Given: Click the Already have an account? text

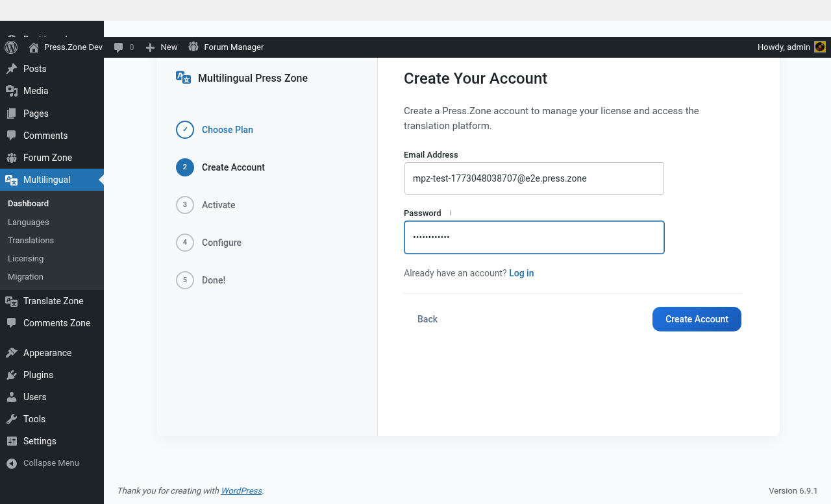Looking at the screenshot, I should tap(455, 273).
